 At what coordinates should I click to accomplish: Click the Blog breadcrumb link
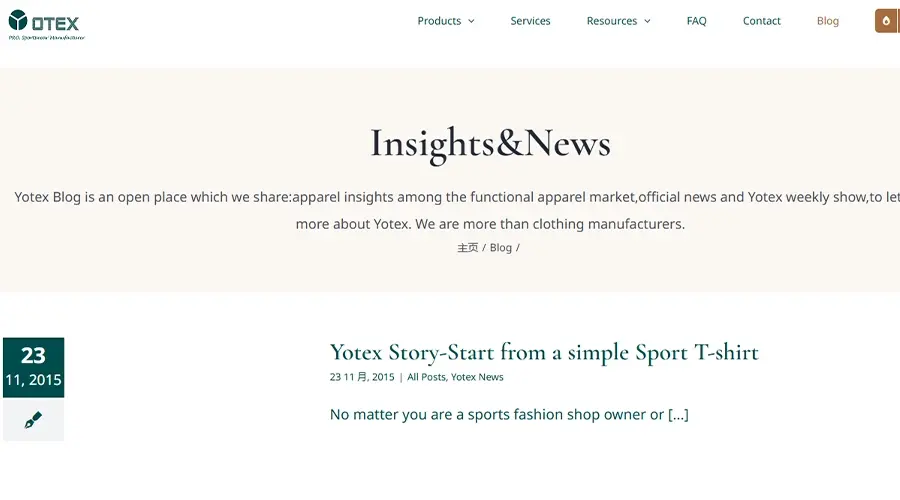[501, 247]
